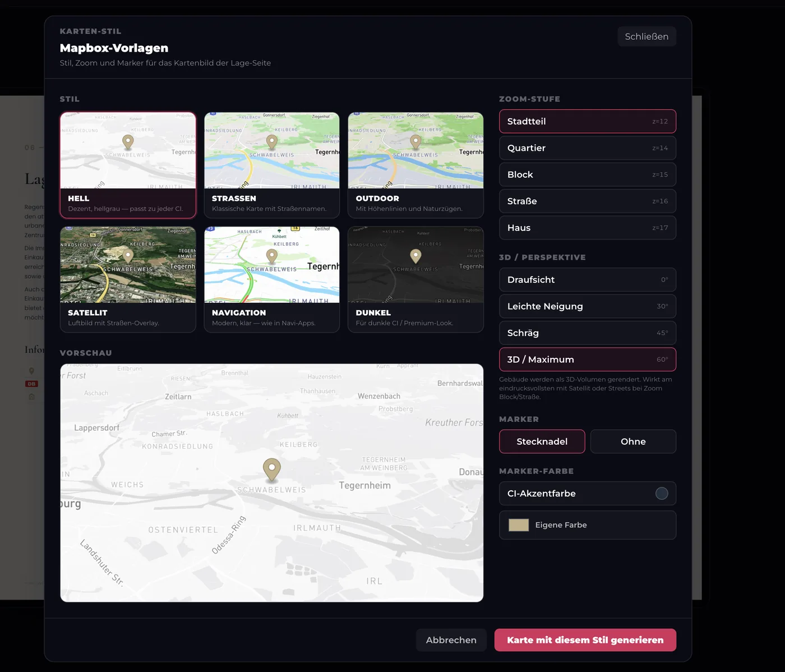Click the pin marker in the preview map
Screen dimensions: 785x672
click(272, 470)
